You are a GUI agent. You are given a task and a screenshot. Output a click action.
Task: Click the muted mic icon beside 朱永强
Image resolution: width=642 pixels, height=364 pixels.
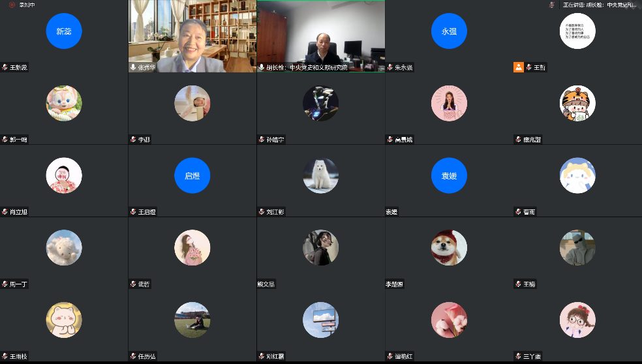(x=390, y=67)
